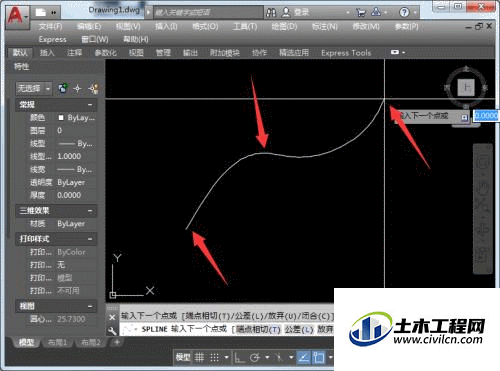The image size is (500, 371).
Task: Open the 工具(T) menu
Action: click(x=245, y=26)
